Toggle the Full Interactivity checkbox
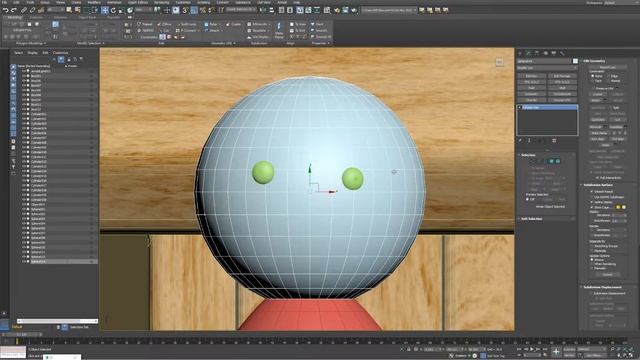The image size is (640, 360). pos(598,178)
